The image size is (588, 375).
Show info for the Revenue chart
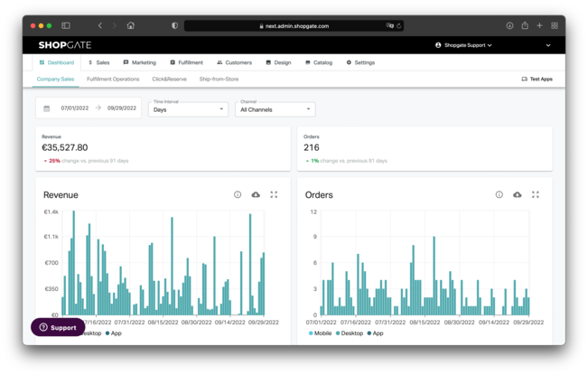pos(238,194)
